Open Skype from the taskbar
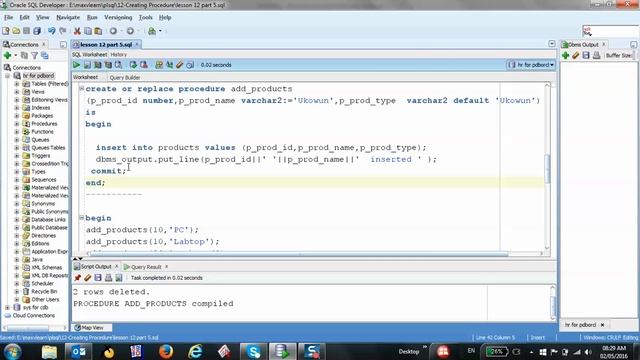640x360 pixels. (x=253, y=351)
